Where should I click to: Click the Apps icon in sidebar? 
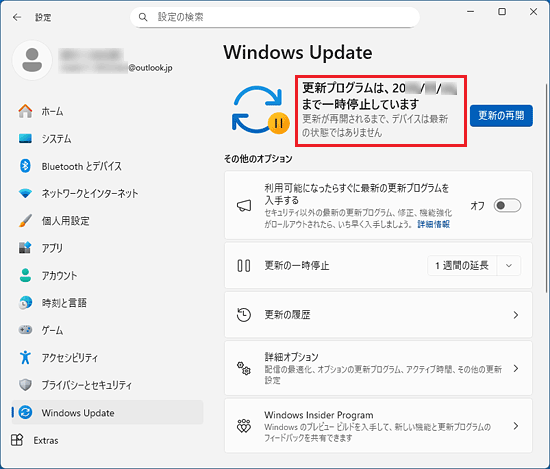(x=25, y=248)
